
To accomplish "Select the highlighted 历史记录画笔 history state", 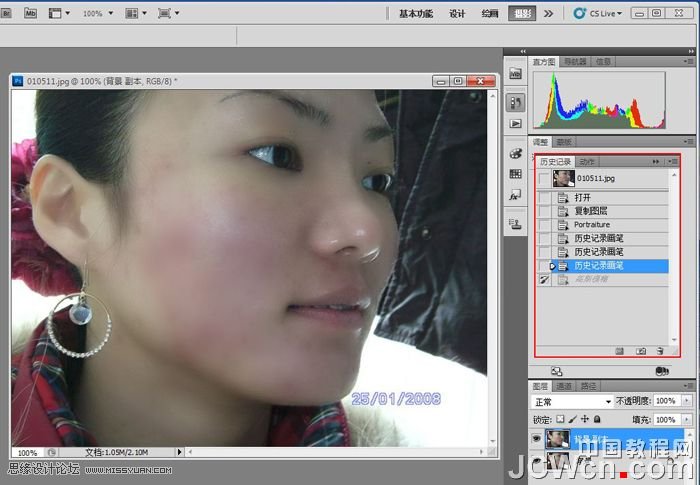I will pyautogui.click(x=610, y=266).
